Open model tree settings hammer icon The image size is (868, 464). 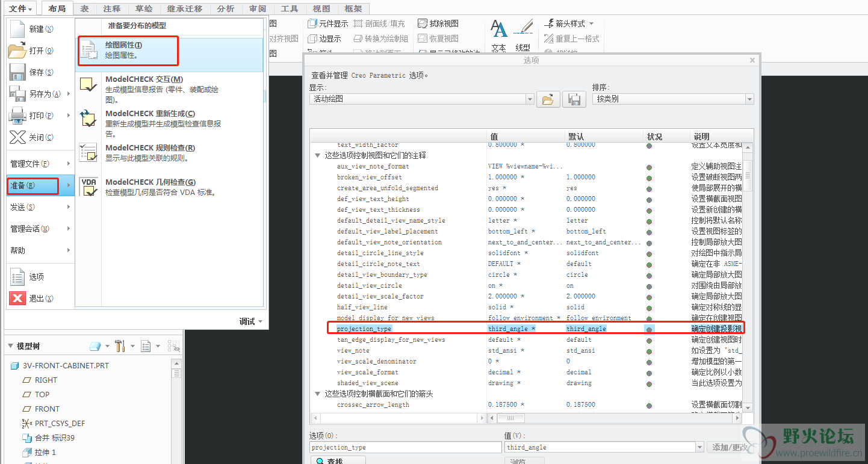[119, 346]
